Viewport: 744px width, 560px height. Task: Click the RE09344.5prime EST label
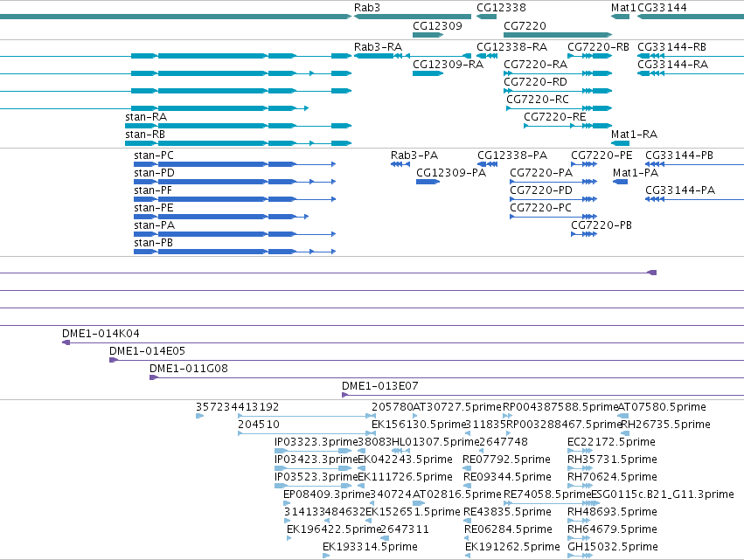click(x=507, y=477)
